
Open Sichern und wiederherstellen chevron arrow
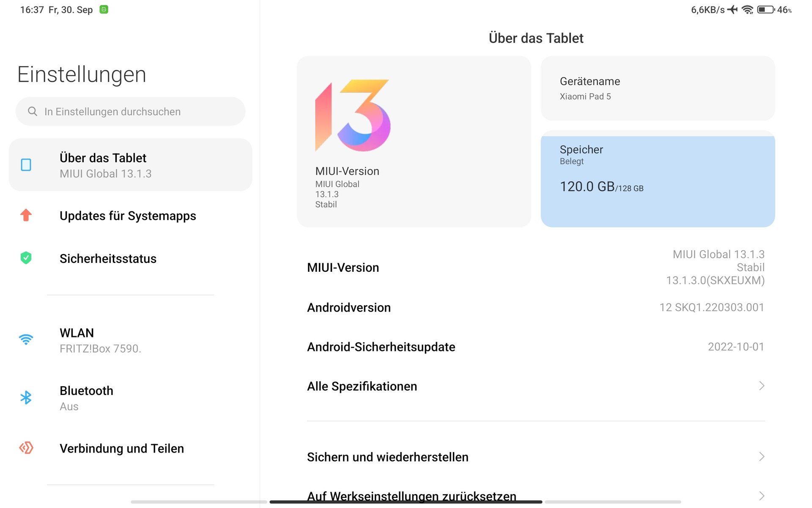761,456
